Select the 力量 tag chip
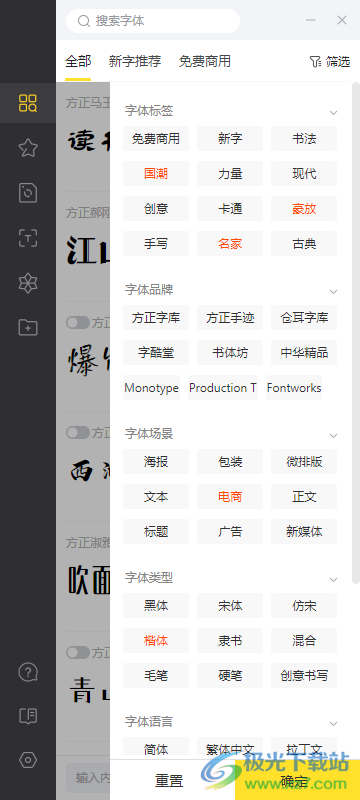The image size is (360, 800). click(230, 173)
